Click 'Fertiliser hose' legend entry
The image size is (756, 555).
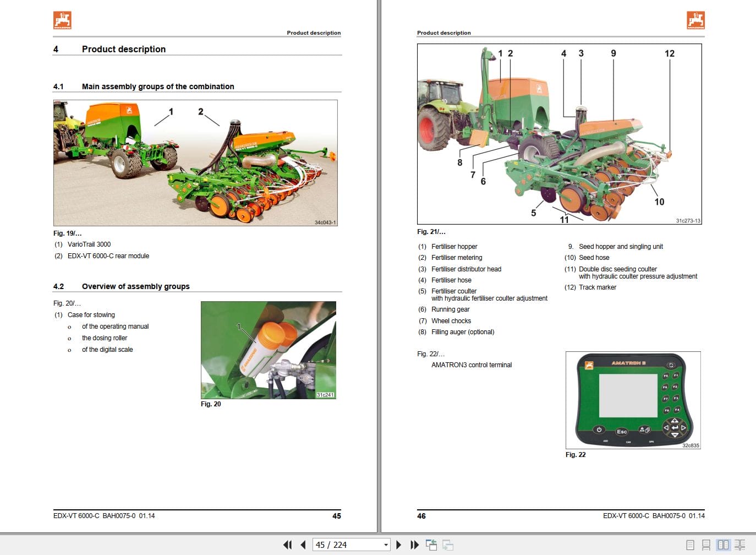click(451, 280)
